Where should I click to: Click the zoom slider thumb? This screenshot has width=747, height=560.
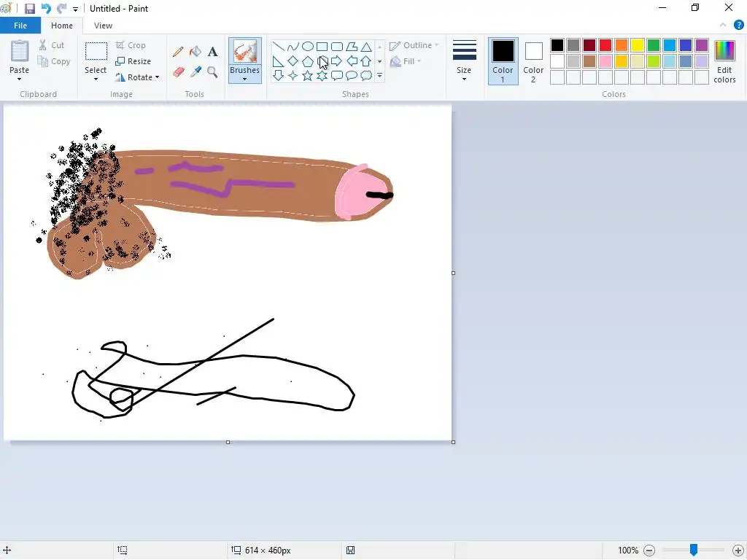point(694,550)
